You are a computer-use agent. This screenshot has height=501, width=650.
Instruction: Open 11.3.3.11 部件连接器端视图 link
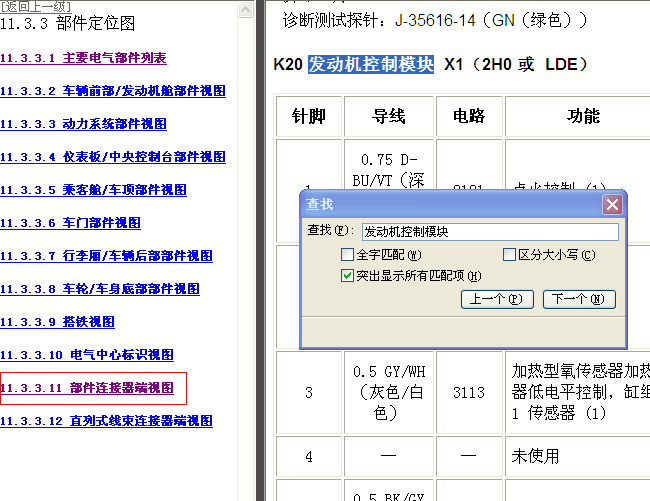87,388
